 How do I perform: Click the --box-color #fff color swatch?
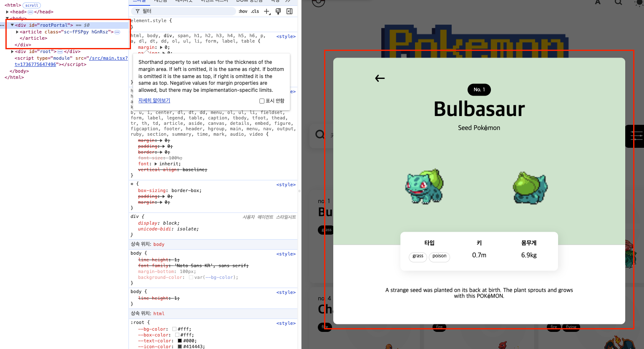(x=177, y=335)
